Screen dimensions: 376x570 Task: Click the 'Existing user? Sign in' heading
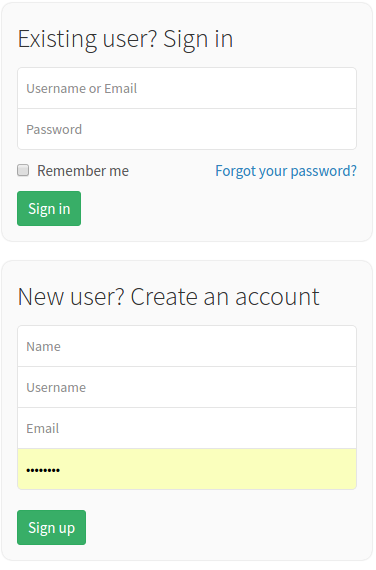click(x=125, y=39)
